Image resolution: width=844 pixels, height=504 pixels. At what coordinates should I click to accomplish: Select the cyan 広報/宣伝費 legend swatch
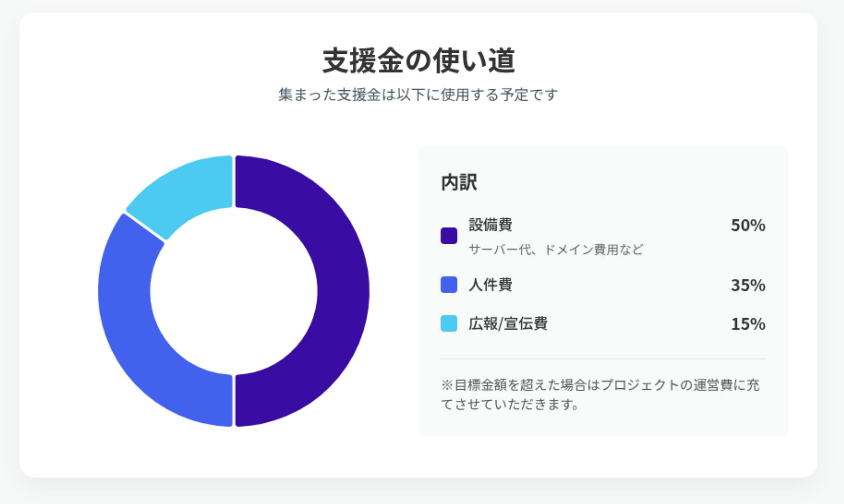[449, 323]
